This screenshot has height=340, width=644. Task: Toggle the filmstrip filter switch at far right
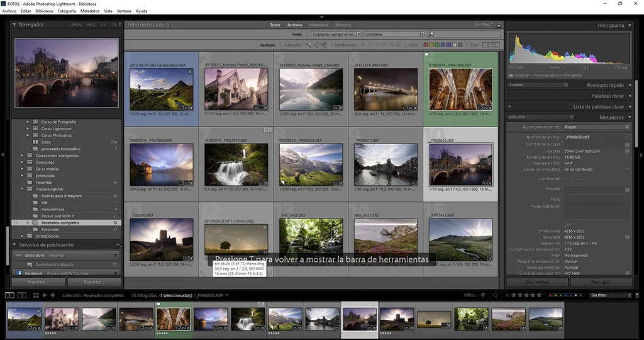click(x=636, y=295)
